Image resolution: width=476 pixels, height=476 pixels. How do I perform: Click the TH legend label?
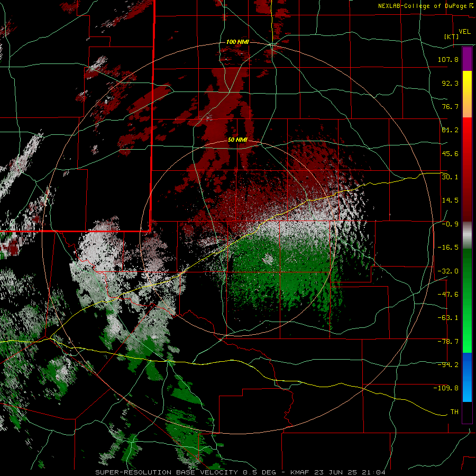454,411
